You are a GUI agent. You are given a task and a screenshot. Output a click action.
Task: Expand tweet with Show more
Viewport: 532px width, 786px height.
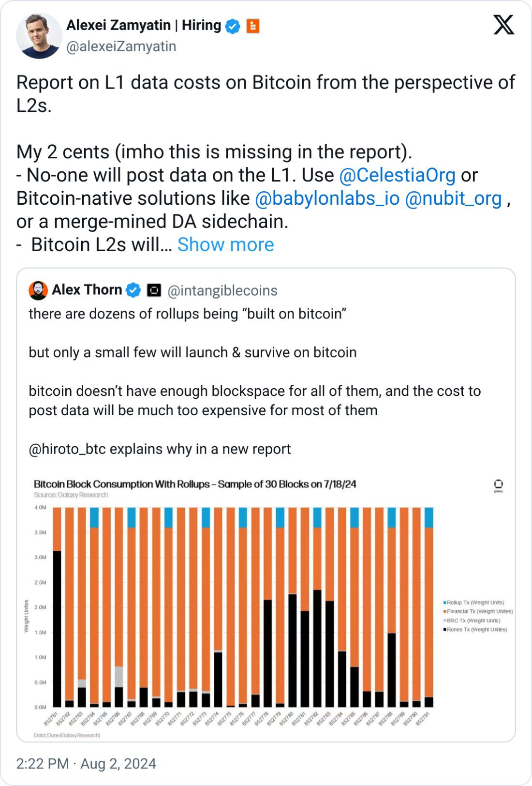pyautogui.click(x=225, y=245)
